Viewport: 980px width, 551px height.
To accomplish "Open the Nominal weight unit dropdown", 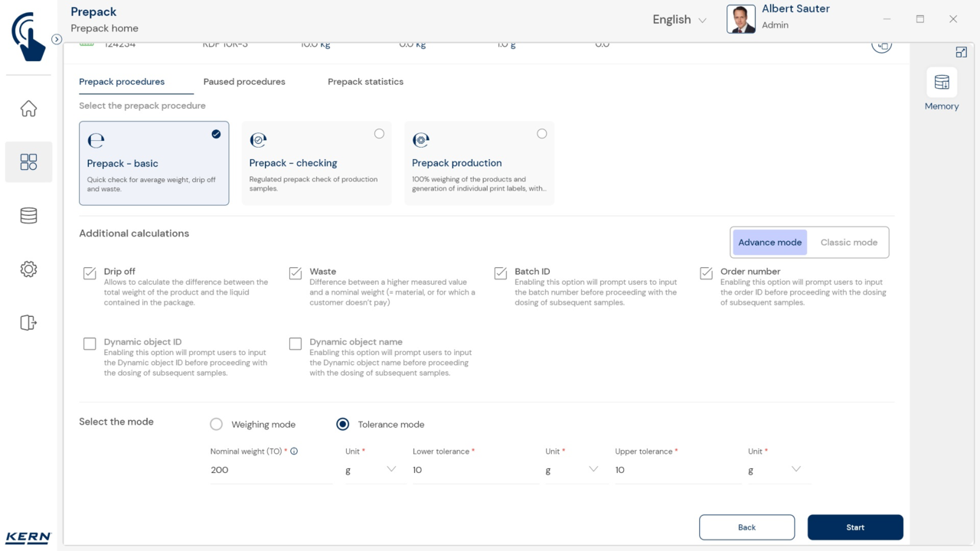I will (371, 469).
